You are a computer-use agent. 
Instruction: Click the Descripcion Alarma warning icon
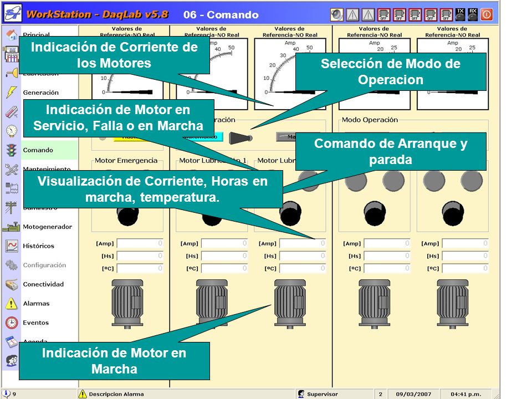(83, 394)
